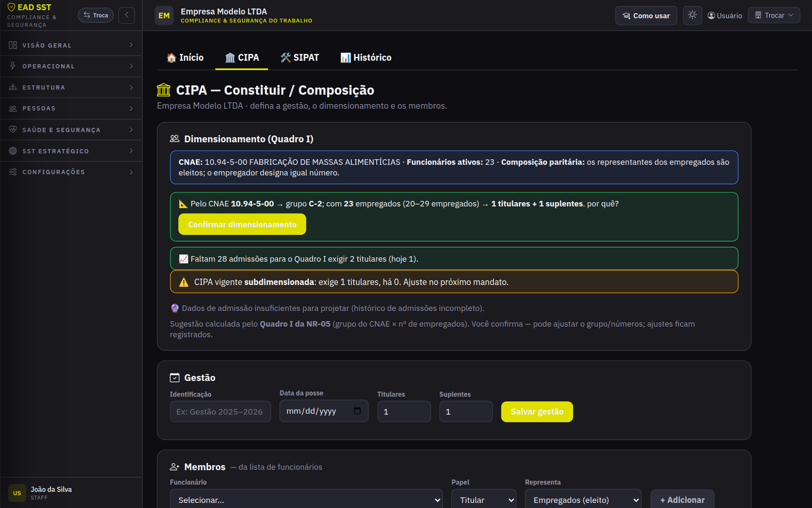Screen dimensions: 812x508
Task: Click the warning triangle icon in alert
Action: coord(183,282)
